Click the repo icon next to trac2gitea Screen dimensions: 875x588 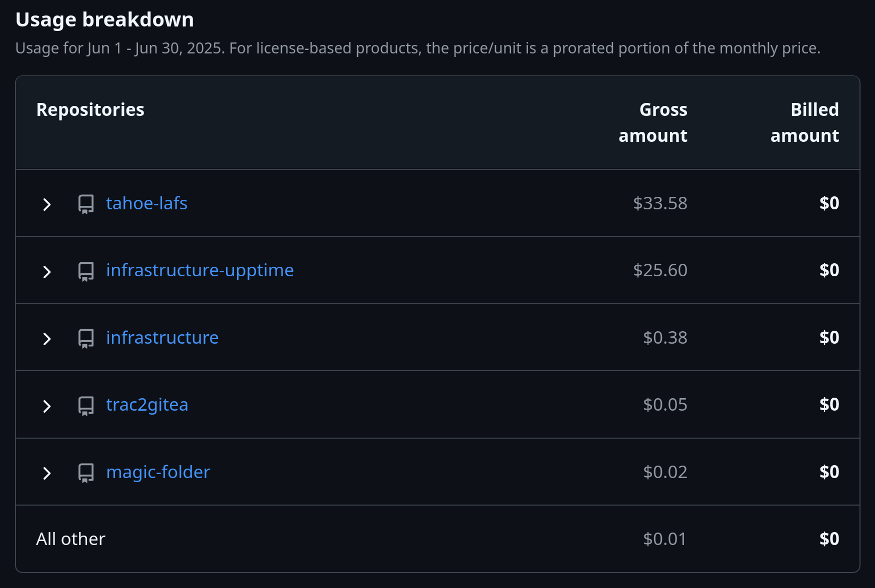click(x=86, y=406)
